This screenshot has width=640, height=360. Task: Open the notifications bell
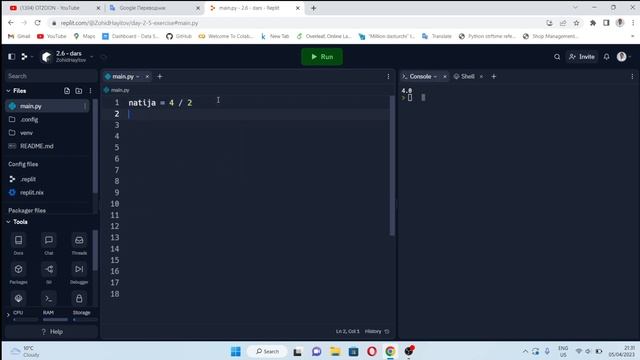(607, 57)
